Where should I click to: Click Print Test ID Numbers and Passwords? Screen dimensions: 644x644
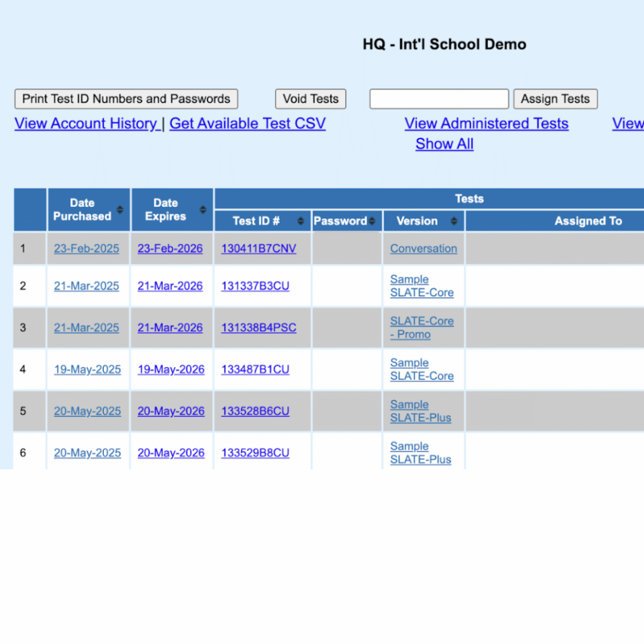[126, 99]
